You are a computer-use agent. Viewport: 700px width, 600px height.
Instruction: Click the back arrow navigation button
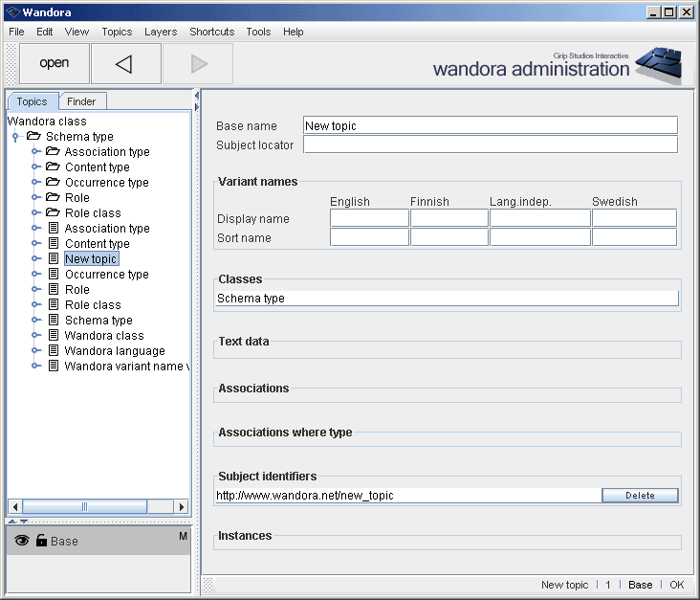(x=125, y=63)
